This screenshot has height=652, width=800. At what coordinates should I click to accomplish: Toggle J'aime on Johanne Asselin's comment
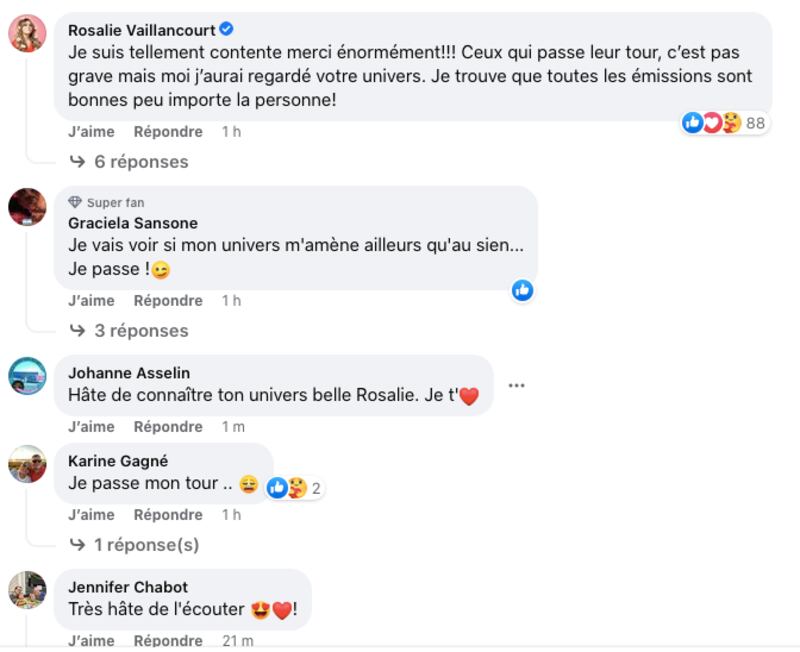(x=91, y=427)
